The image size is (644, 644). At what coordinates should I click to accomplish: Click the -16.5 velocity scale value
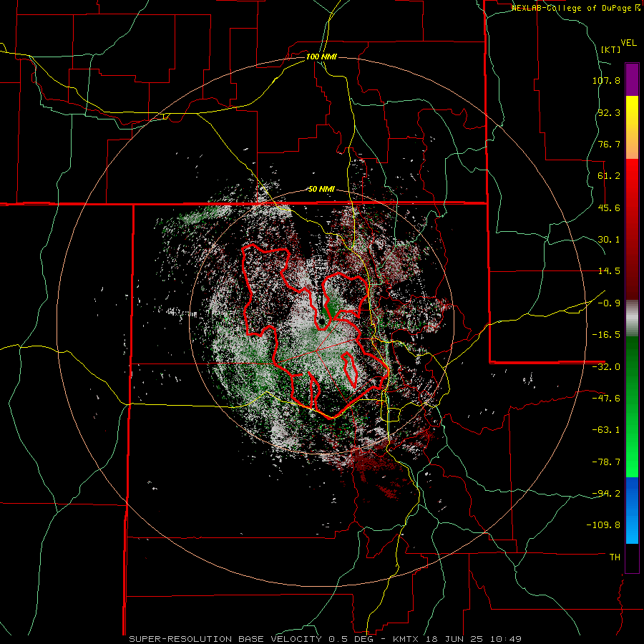[606, 335]
